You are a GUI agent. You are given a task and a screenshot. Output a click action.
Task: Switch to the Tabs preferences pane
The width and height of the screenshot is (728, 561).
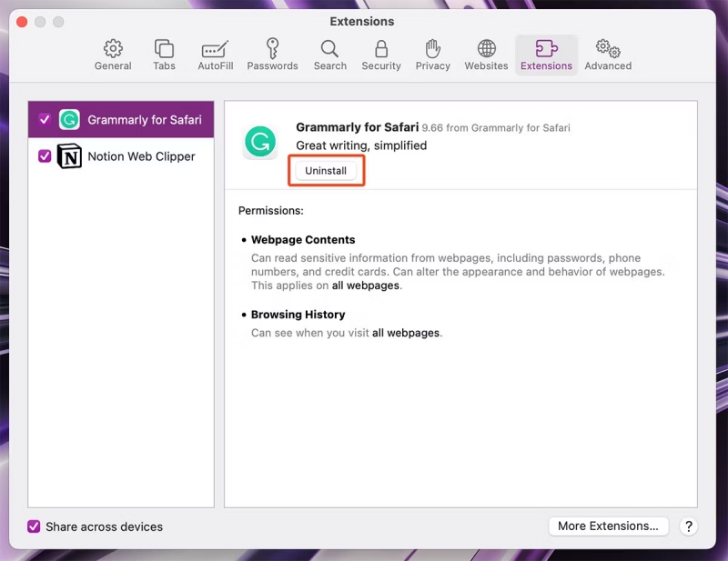(164, 55)
